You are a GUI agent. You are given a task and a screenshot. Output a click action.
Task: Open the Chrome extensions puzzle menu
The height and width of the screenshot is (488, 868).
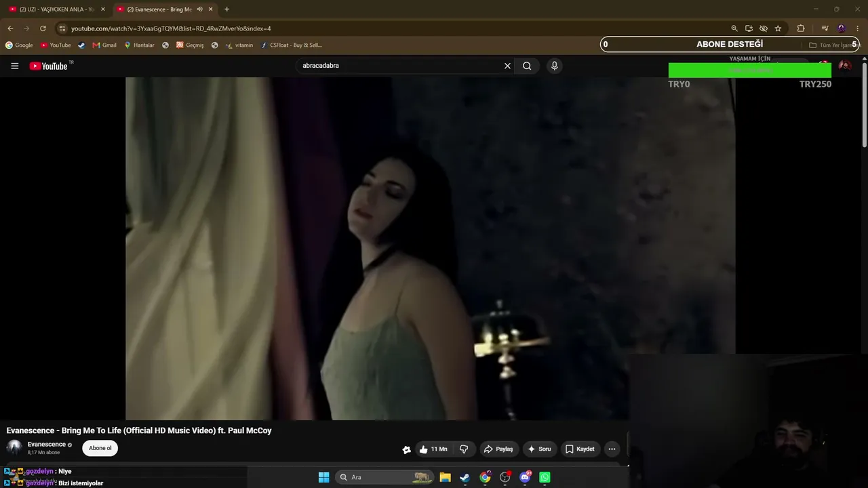pyautogui.click(x=801, y=28)
